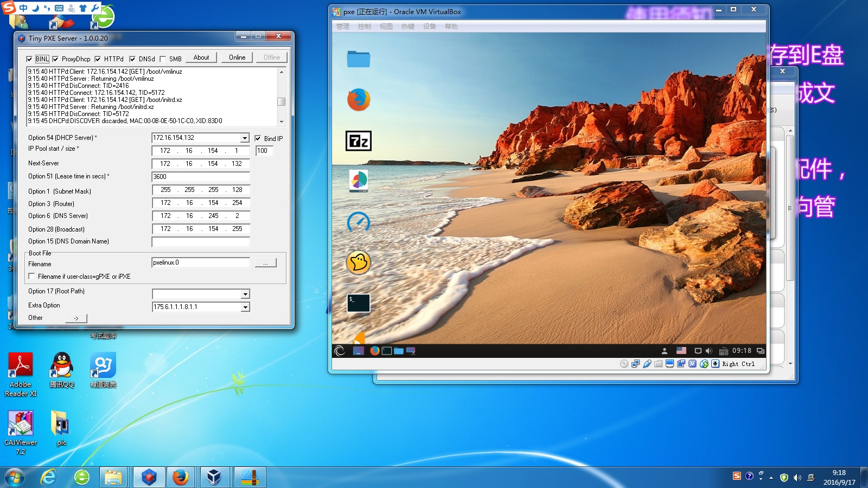Click terminal launcher in VM bottom panel
The image size is (868, 488).
click(x=387, y=351)
